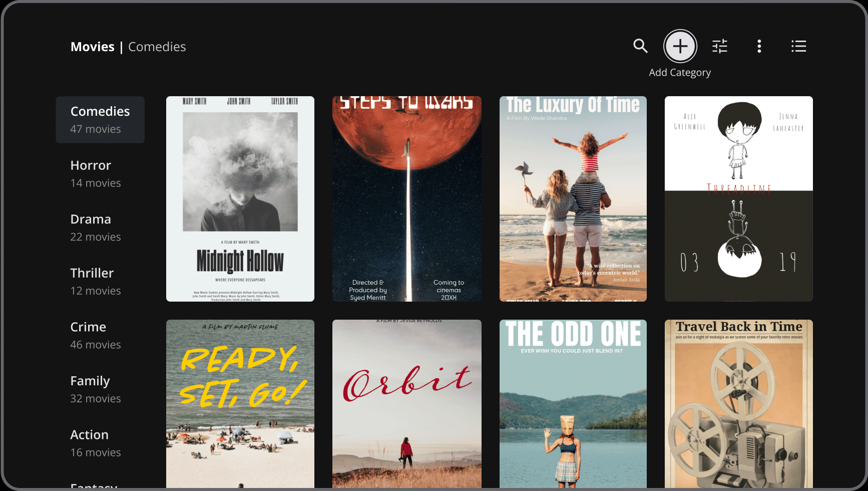The height and width of the screenshot is (491, 868).
Task: Click the '32 movies' count text
Action: pos(96,398)
